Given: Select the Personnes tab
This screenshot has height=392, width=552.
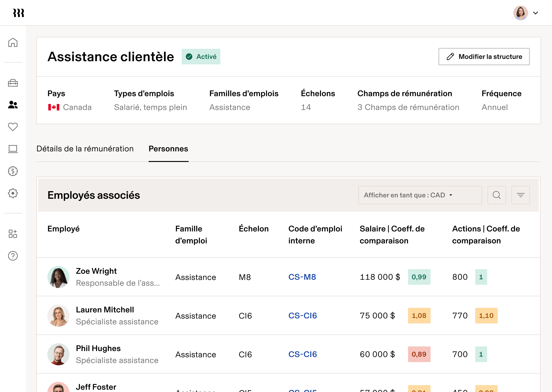Looking at the screenshot, I should pos(168,149).
